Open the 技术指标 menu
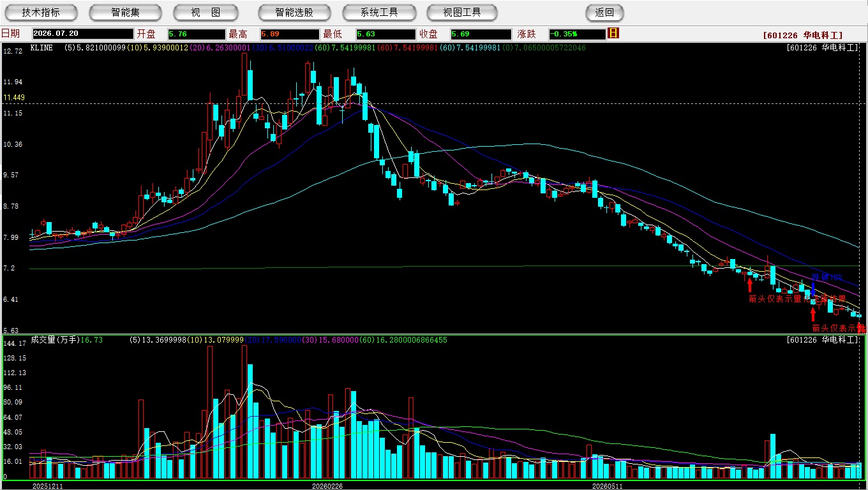The width and height of the screenshot is (868, 490). (41, 12)
